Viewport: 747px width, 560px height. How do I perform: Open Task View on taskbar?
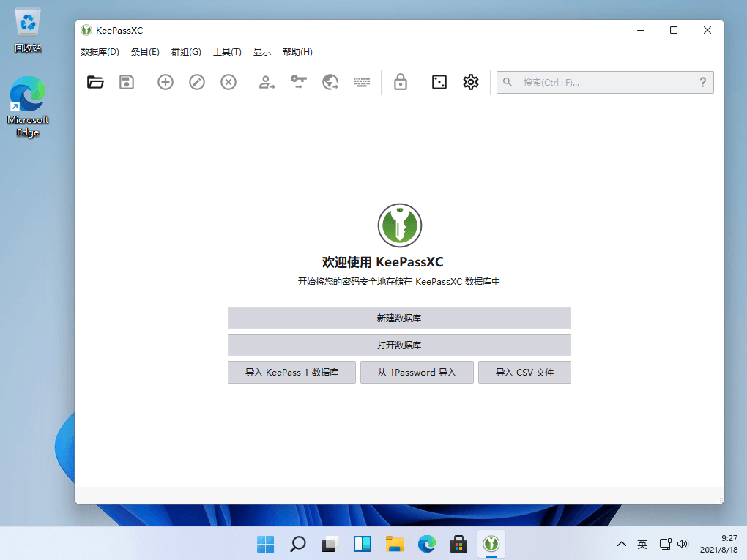tap(330, 544)
